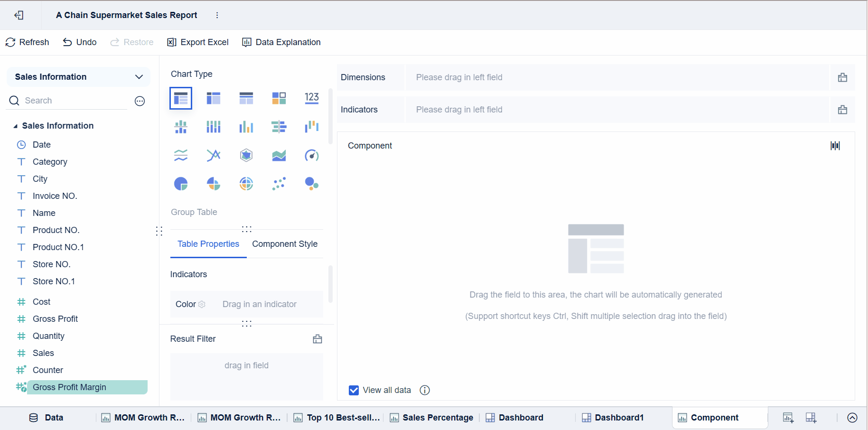Screen dimensions: 868x430
Task: Switch to the Component Style tab
Action: (285, 243)
